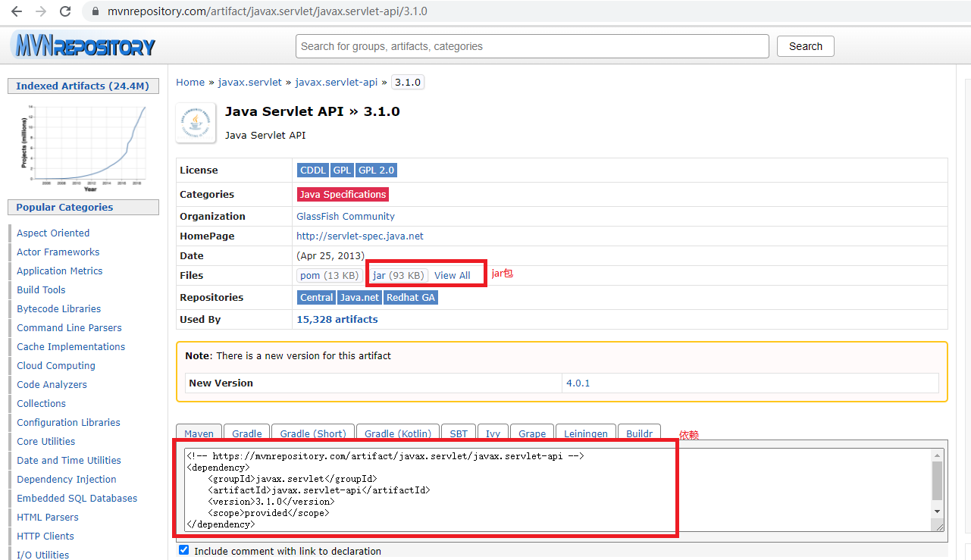The height and width of the screenshot is (560, 971).
Task: Click the GPL license tag
Action: (342, 171)
